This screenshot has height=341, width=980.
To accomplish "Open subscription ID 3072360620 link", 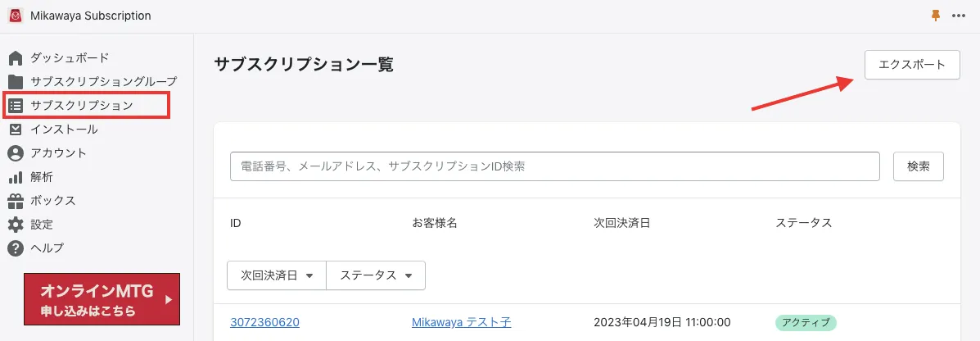I will tap(264, 322).
